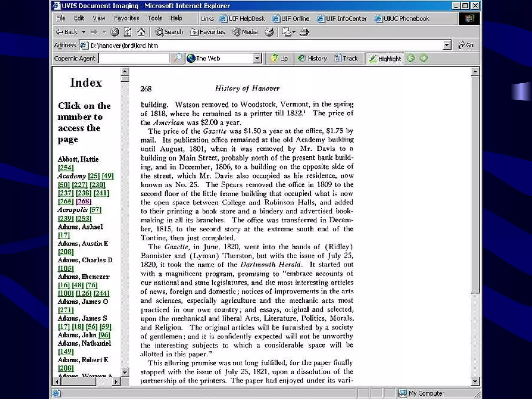Expand the Back button history arrow

(x=84, y=32)
